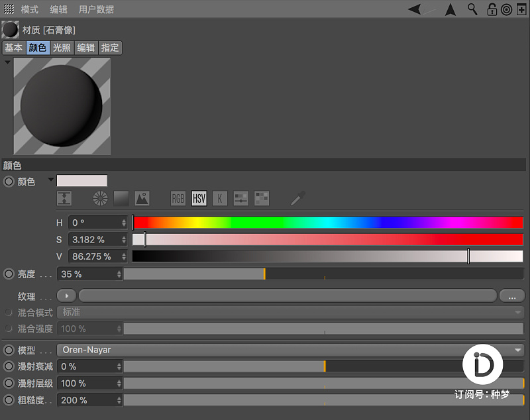Open the search magnifier in header
This screenshot has width=530, height=420.
(x=472, y=9)
